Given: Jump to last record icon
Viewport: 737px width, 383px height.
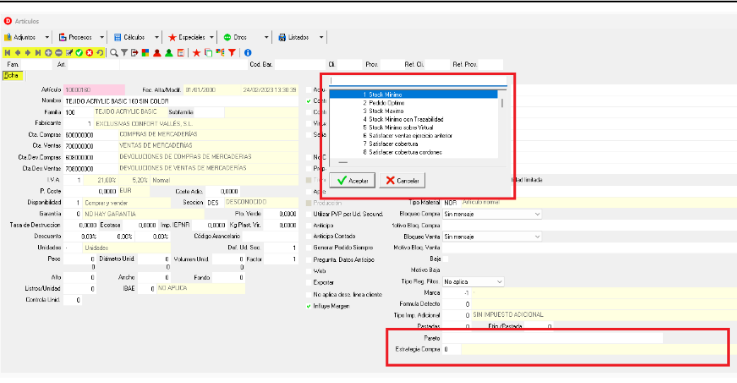Looking at the screenshot, I should pyautogui.click(x=38, y=53).
